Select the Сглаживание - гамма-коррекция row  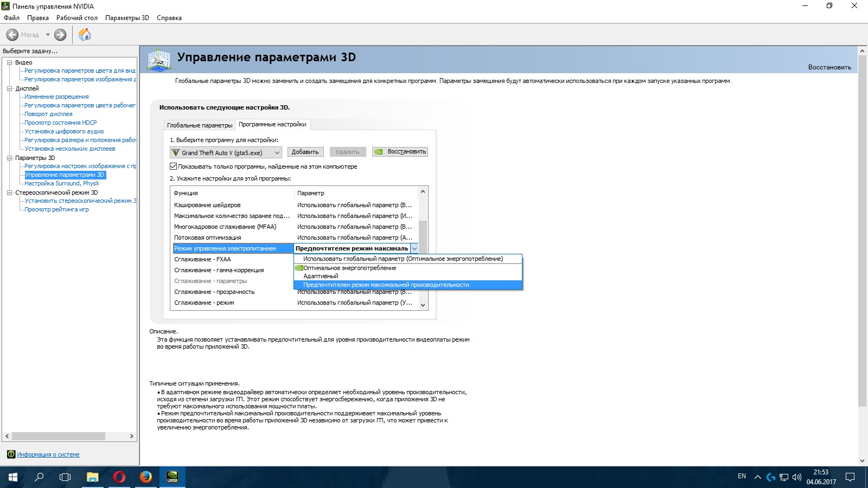(x=232, y=270)
